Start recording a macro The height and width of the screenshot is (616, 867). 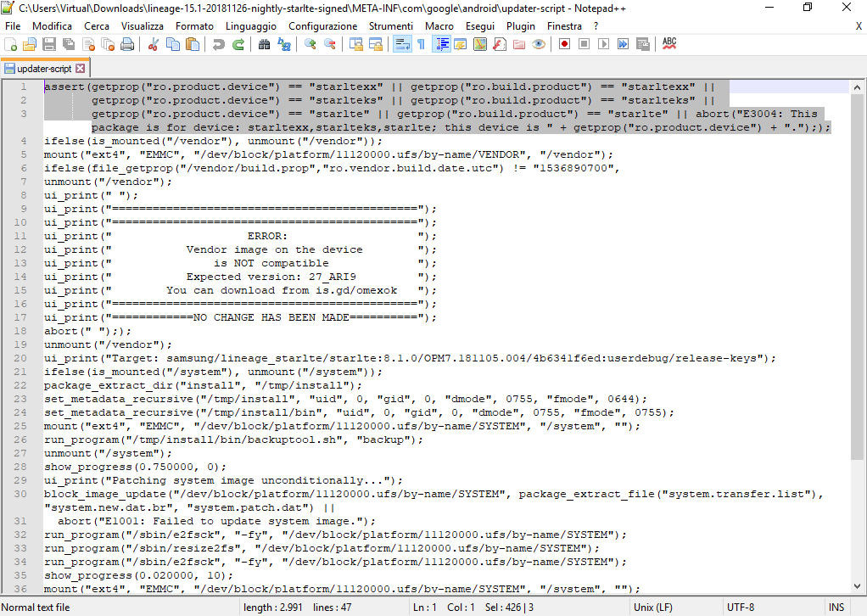[x=563, y=43]
